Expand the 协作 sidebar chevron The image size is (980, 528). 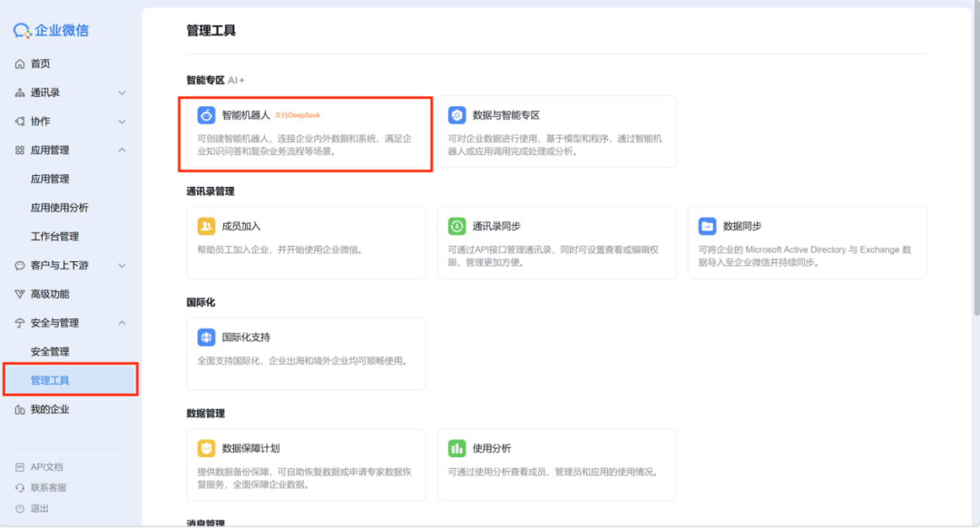[122, 122]
